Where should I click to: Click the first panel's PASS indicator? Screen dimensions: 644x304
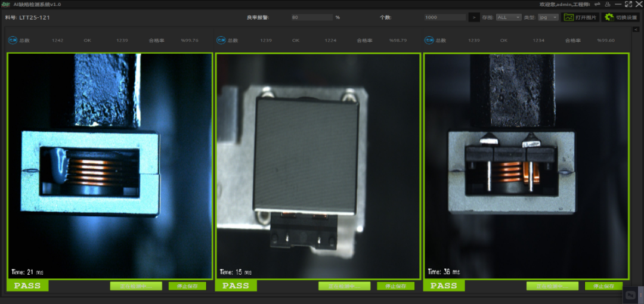27,286
